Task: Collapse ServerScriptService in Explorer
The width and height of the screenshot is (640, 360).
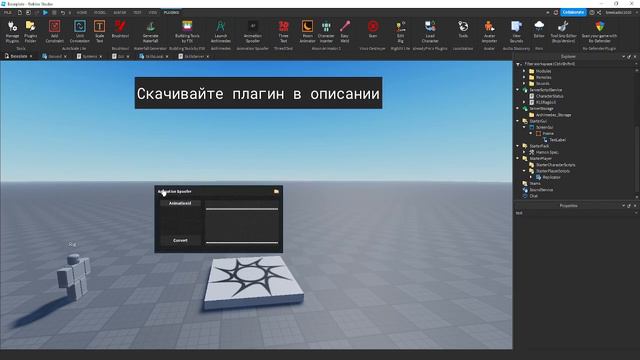Action: pos(518,90)
